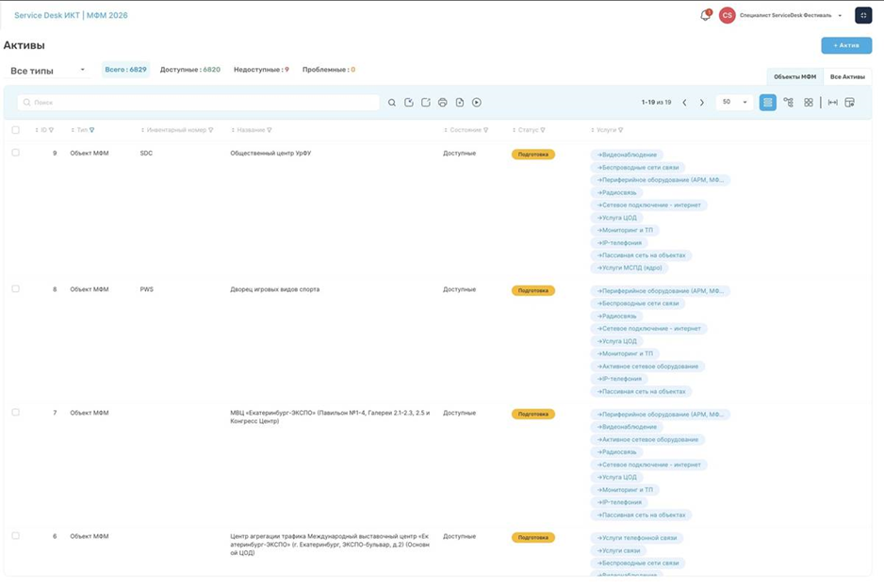884x588 pixels.
Task: Click into the Поиск search field
Action: (x=199, y=103)
